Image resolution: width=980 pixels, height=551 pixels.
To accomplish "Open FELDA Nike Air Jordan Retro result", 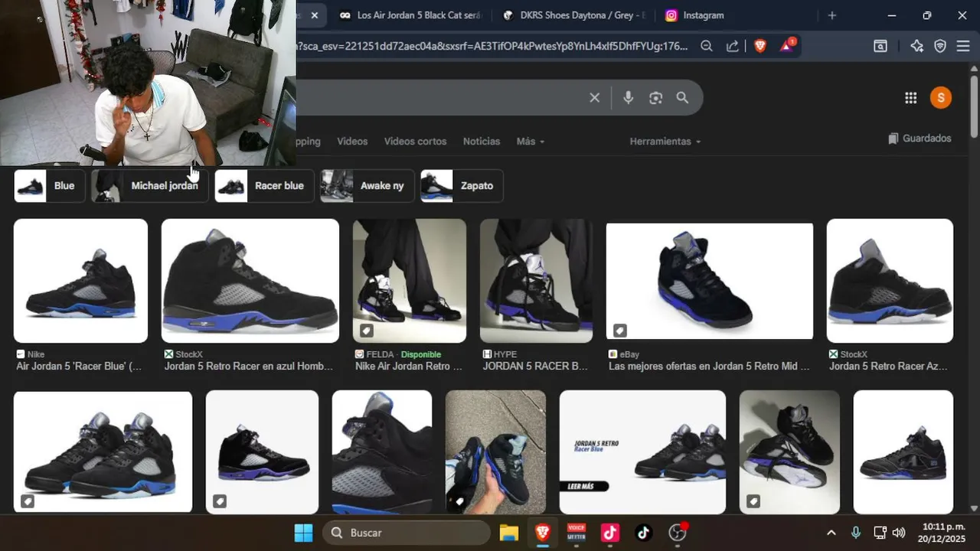I will point(409,367).
